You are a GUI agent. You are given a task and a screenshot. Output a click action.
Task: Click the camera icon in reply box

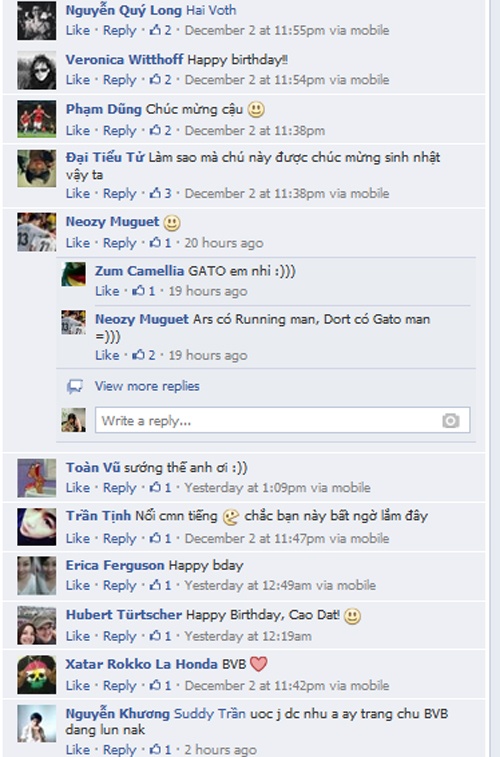pos(450,421)
